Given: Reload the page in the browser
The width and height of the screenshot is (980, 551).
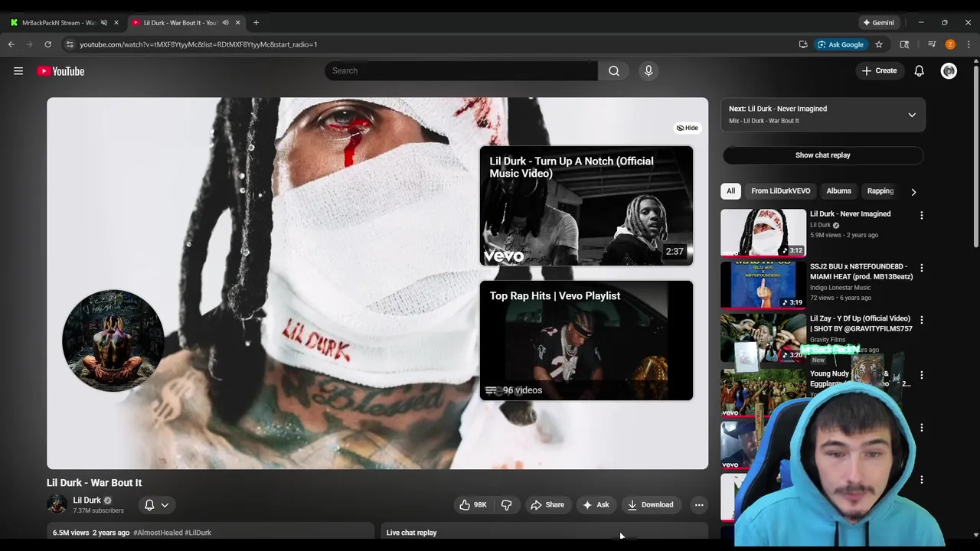Looking at the screenshot, I should pos(47,44).
